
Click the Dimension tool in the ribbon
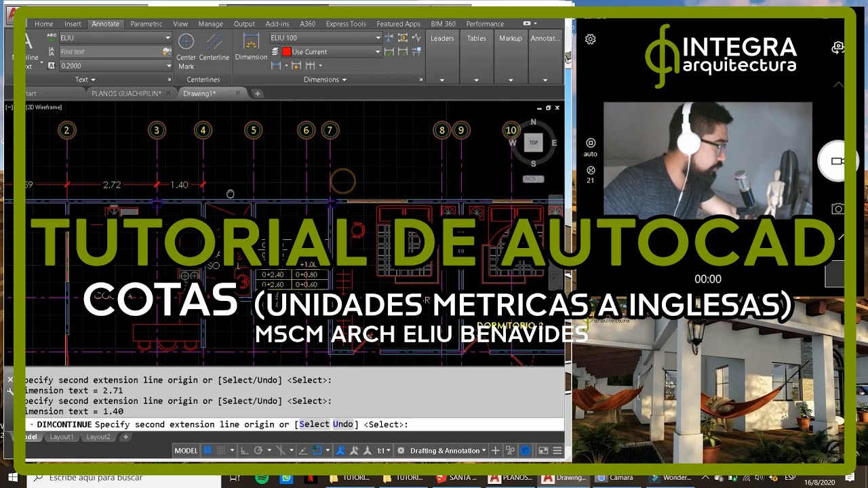(251, 46)
